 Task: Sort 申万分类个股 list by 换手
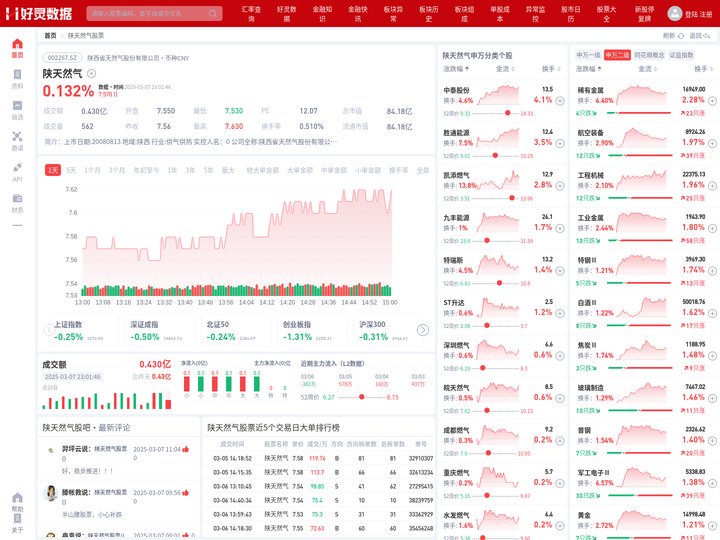(x=551, y=69)
